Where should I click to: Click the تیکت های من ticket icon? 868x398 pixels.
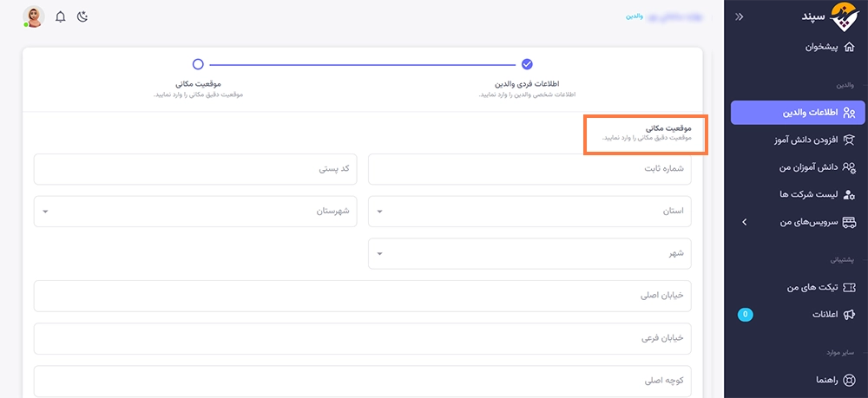pos(849,286)
